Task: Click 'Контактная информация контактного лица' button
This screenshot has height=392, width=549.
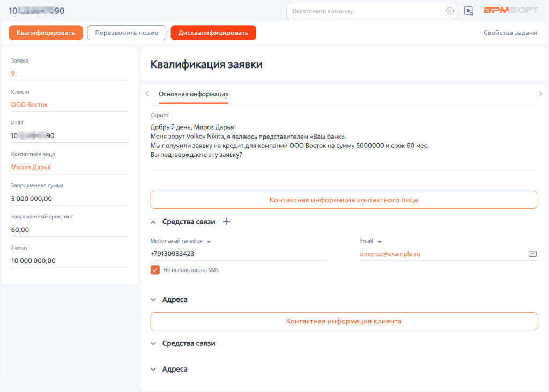Action: [344, 200]
